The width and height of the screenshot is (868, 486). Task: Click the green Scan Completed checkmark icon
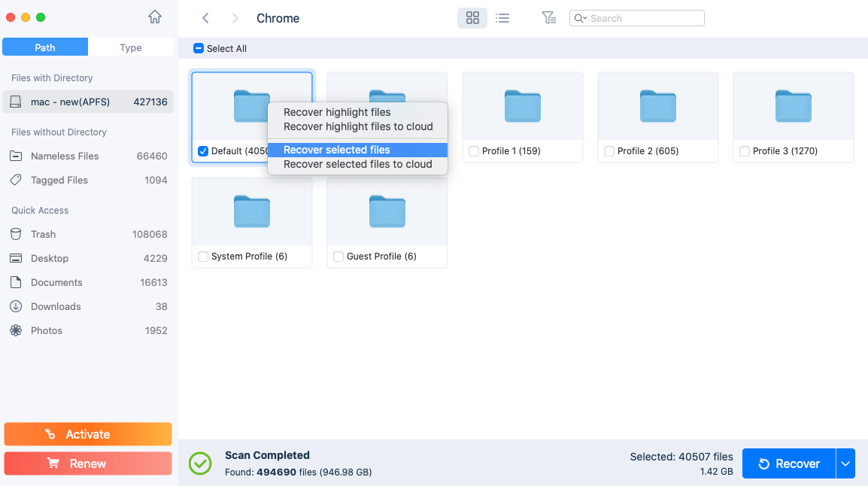pyautogui.click(x=200, y=463)
